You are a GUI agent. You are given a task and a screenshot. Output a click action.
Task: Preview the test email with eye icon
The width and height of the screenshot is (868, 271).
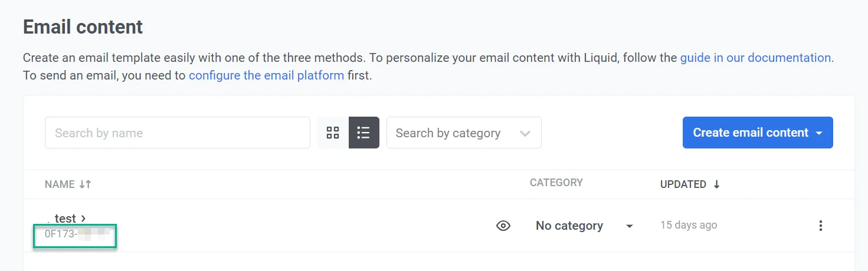point(503,226)
